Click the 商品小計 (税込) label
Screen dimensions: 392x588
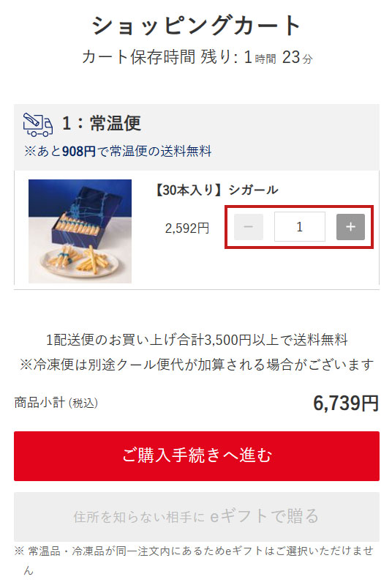(x=56, y=403)
